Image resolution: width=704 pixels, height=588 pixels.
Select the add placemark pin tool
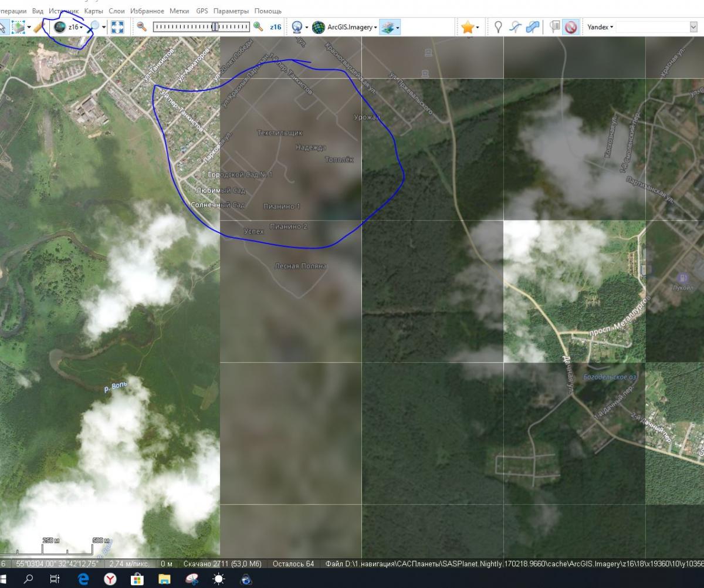[x=498, y=27]
